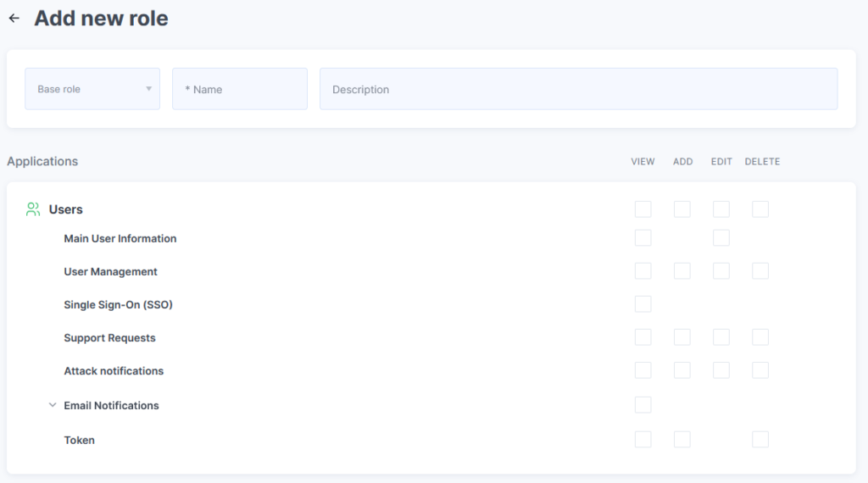868x483 pixels.
Task: Click the Main User Information label
Action: coord(120,238)
